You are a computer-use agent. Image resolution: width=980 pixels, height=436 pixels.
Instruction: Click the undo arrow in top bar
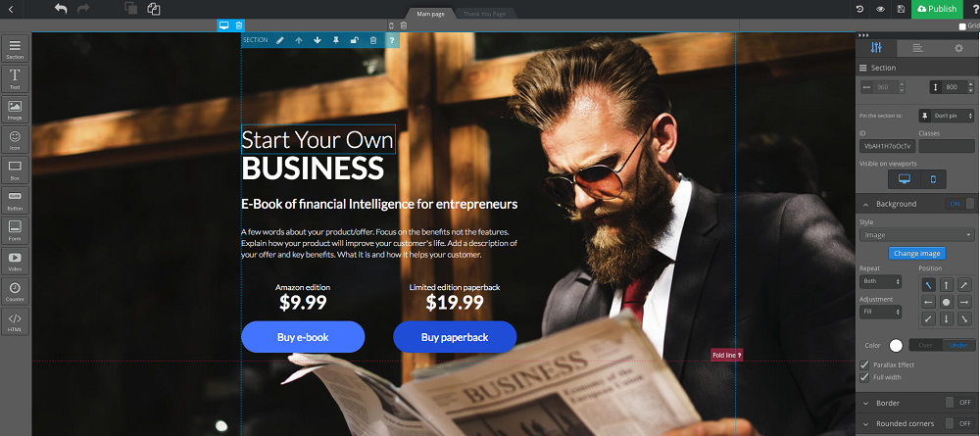[61, 9]
